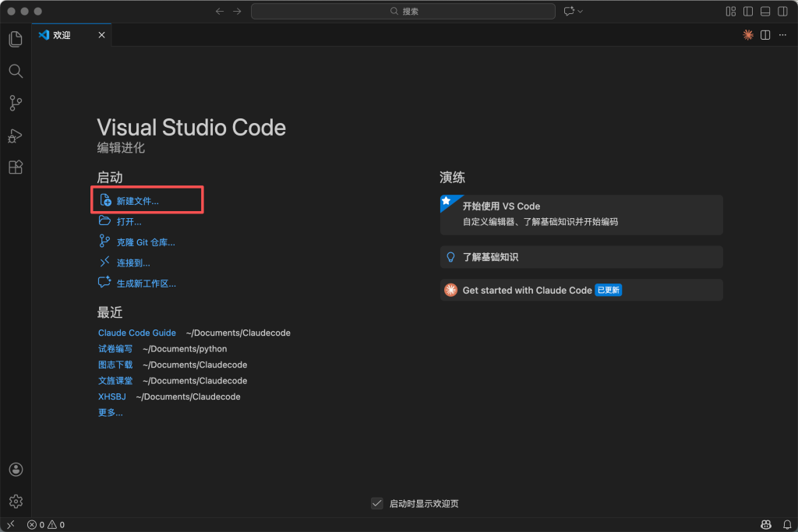Click the 新建文件... link

pos(137,201)
